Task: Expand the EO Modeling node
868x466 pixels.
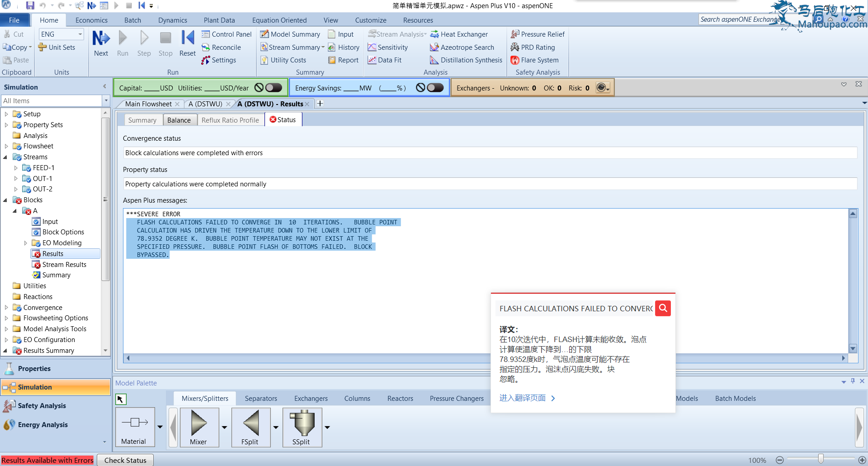Action: (x=25, y=243)
